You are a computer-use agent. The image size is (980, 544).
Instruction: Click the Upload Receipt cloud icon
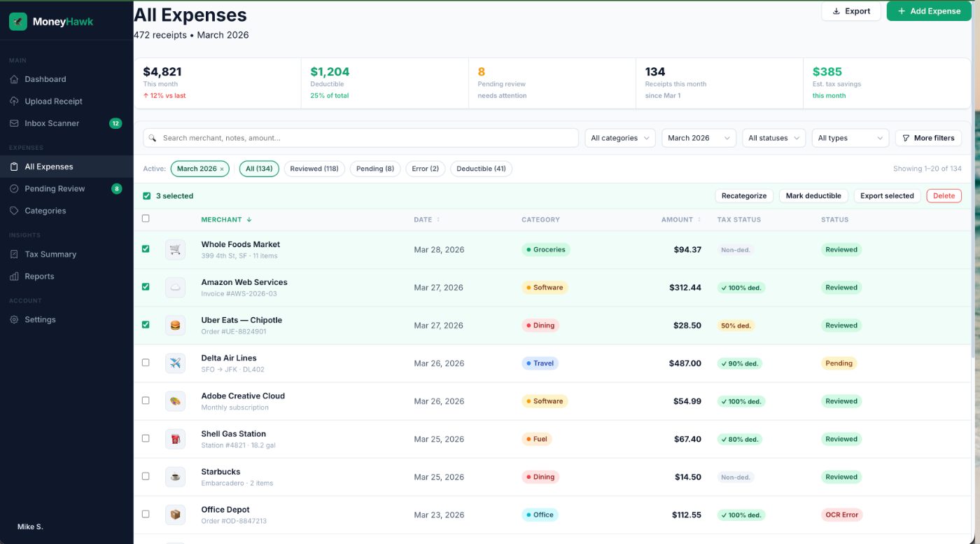14,102
